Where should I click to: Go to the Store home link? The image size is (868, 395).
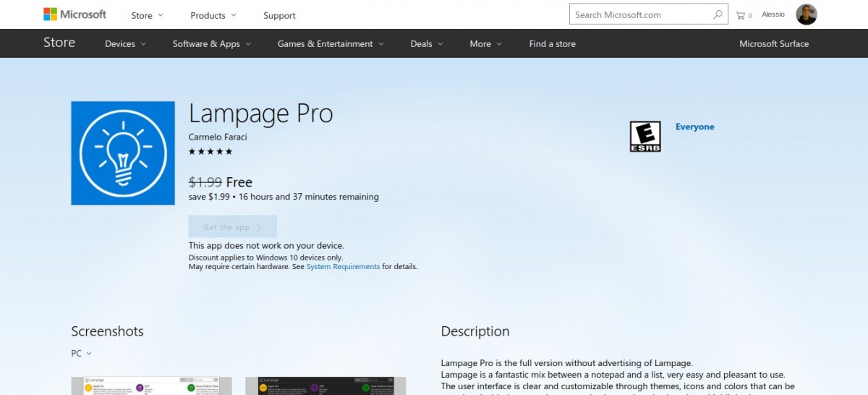coord(59,43)
